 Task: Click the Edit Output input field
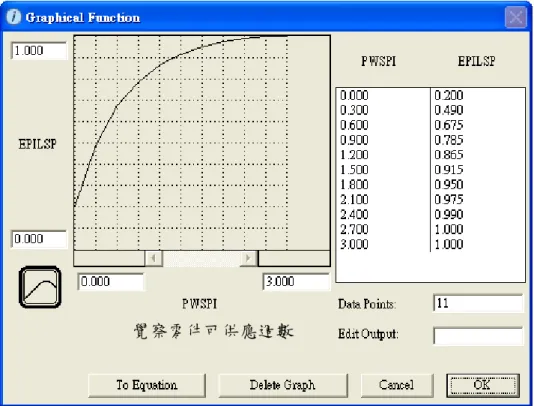tap(478, 335)
